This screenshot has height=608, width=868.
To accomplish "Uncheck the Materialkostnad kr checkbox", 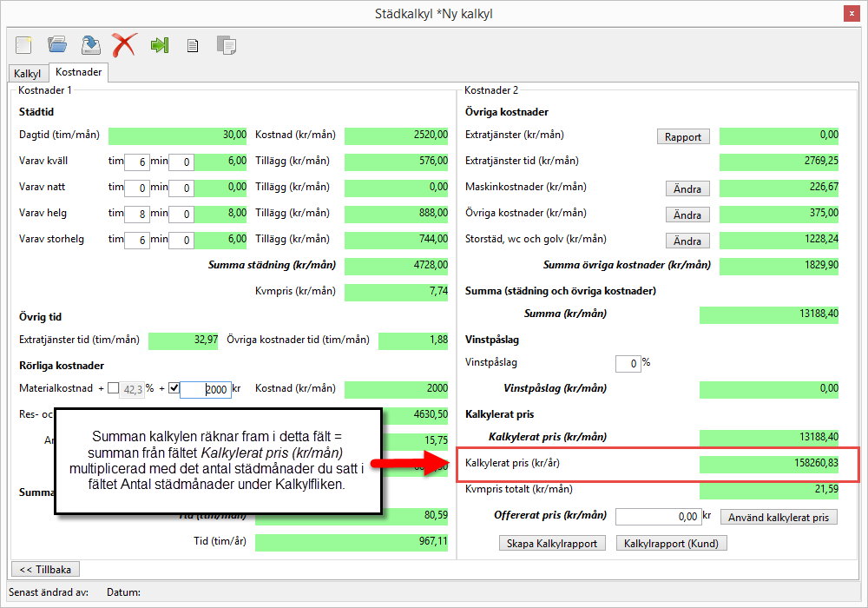I will coord(174,388).
